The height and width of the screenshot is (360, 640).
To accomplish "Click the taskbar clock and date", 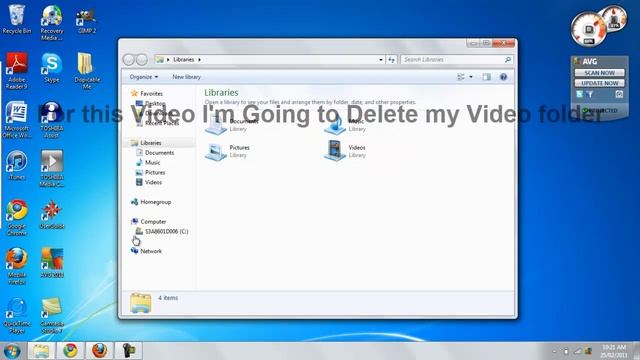I will click(614, 351).
